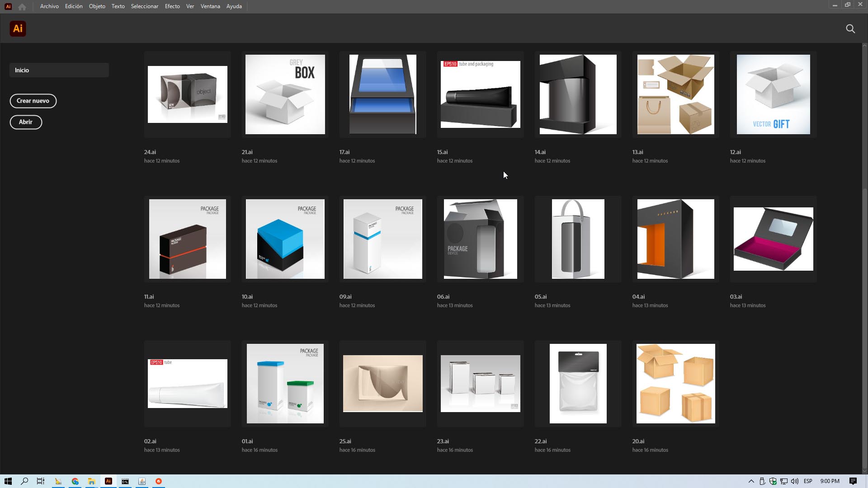Open the 21.ai Grey Box thumbnail
868x488 pixels.
(x=285, y=94)
